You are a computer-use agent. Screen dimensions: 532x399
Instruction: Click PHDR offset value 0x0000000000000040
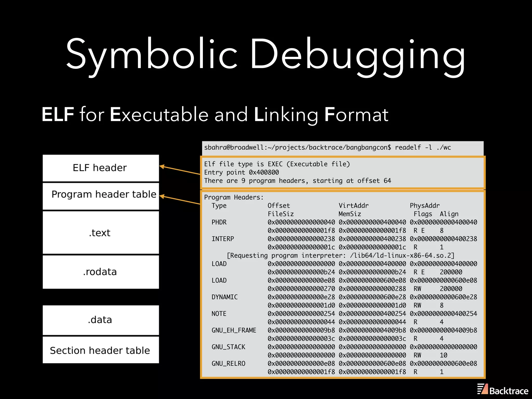301,222
